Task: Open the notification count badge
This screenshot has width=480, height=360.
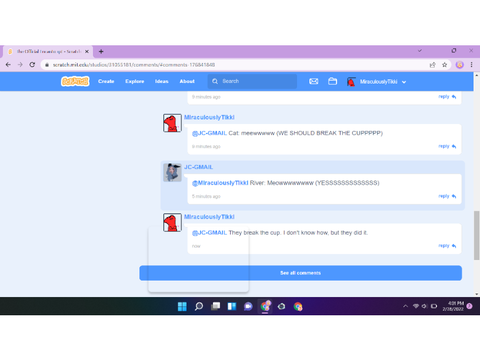Action: [469, 306]
